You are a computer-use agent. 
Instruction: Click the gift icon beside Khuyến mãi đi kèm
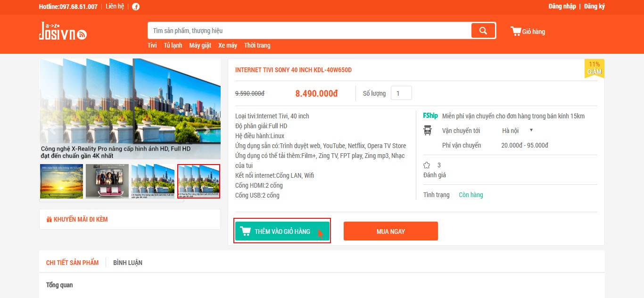point(49,219)
